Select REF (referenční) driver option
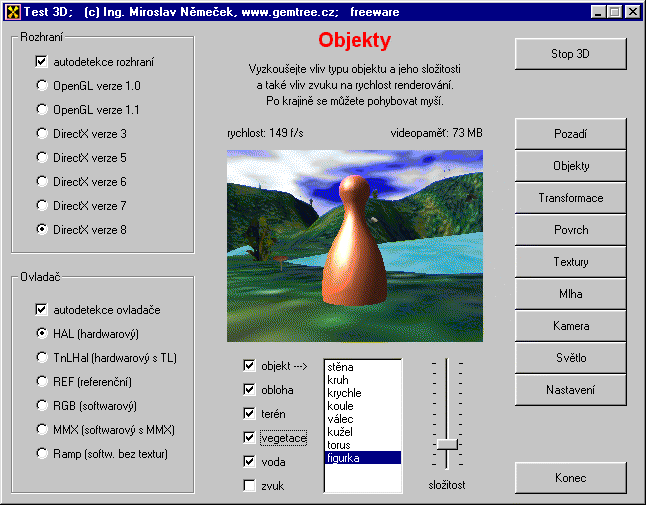 point(41,381)
